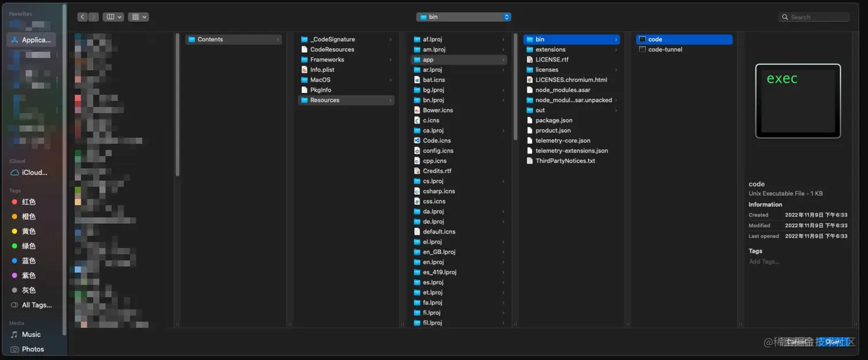Expand the chevron beside licenses
This screenshot has height=360, width=868.
pos(616,69)
